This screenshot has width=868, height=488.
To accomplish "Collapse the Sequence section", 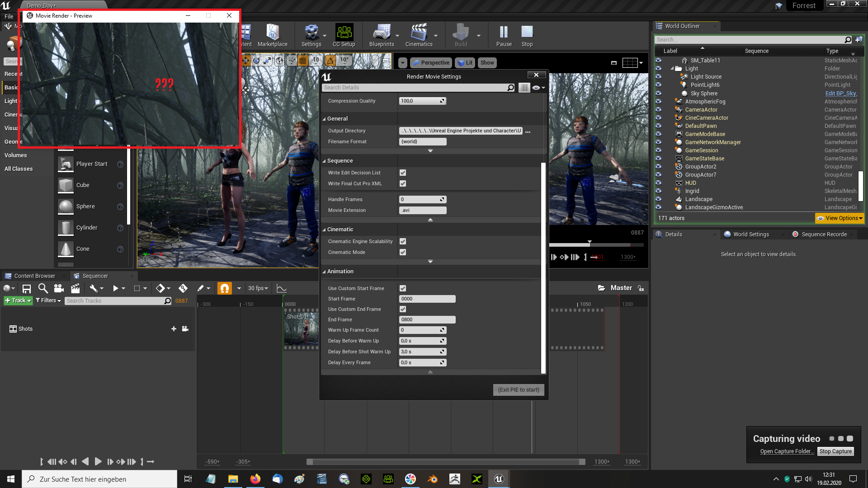I will point(324,161).
